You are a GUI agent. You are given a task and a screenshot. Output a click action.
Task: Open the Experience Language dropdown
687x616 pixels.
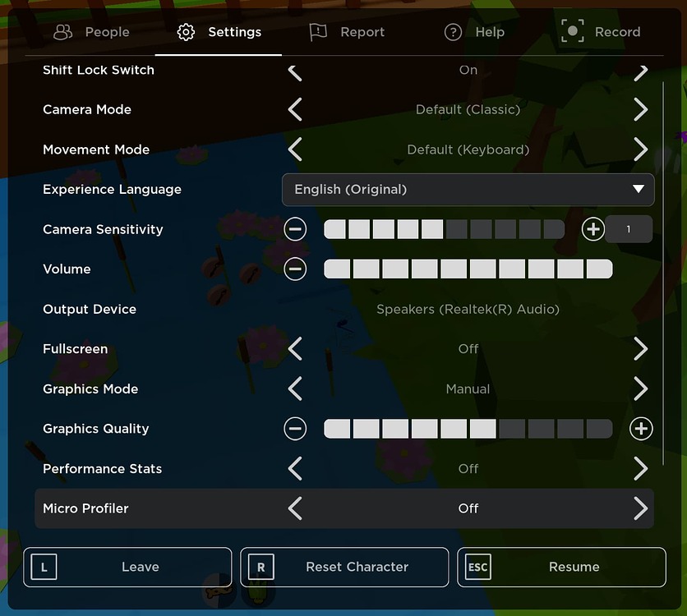tap(468, 189)
